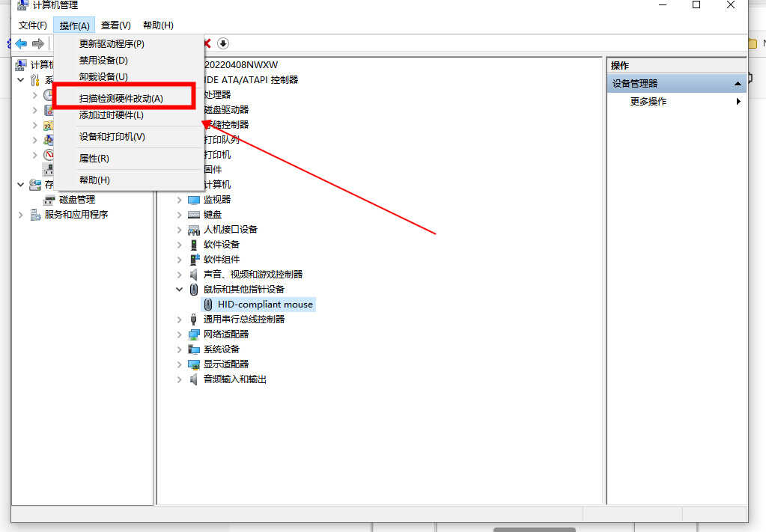Expand 服务和应用程序 in left tree
Image resolution: width=766 pixels, height=532 pixels.
(x=20, y=215)
